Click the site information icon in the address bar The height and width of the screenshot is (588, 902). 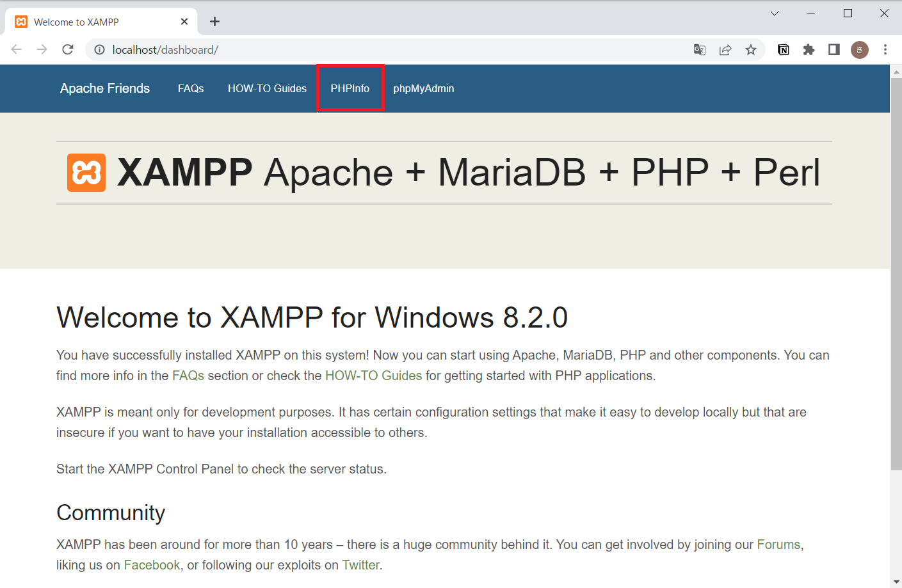(99, 49)
